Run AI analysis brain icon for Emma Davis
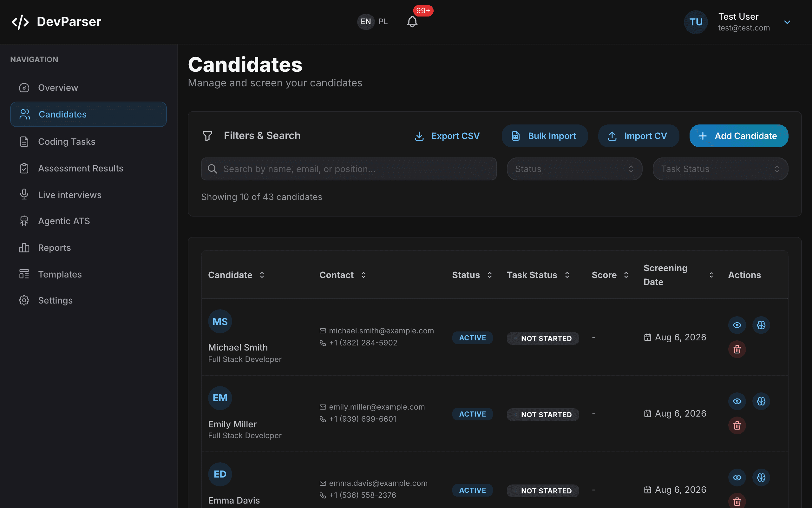The image size is (812, 508). (x=761, y=478)
